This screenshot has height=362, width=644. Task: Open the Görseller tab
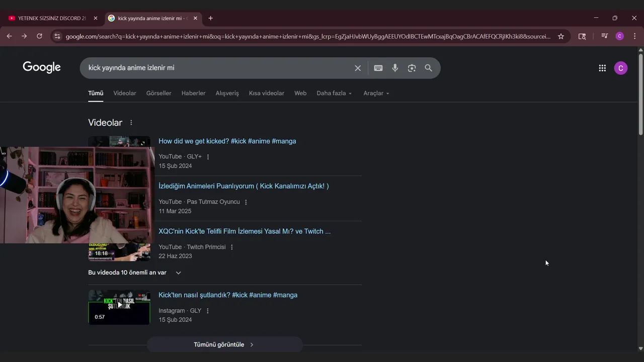tap(159, 93)
